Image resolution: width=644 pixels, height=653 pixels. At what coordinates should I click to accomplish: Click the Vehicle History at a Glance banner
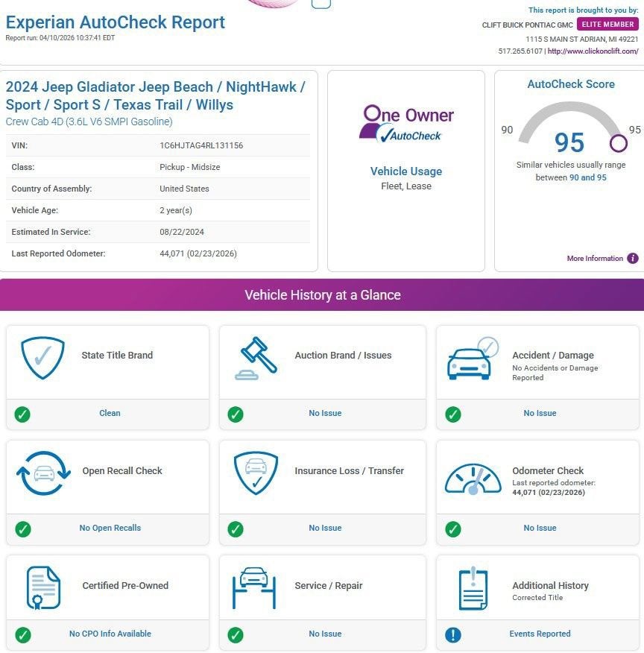(322, 295)
